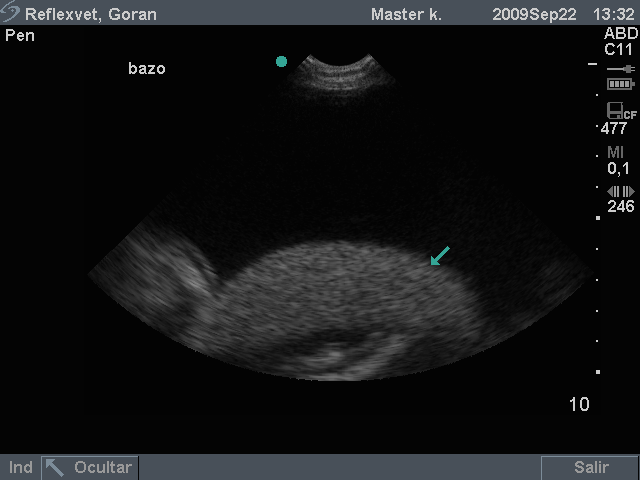Click the patient name Reflexvet, Goran
This screenshot has height=480, width=640.
coord(91,14)
